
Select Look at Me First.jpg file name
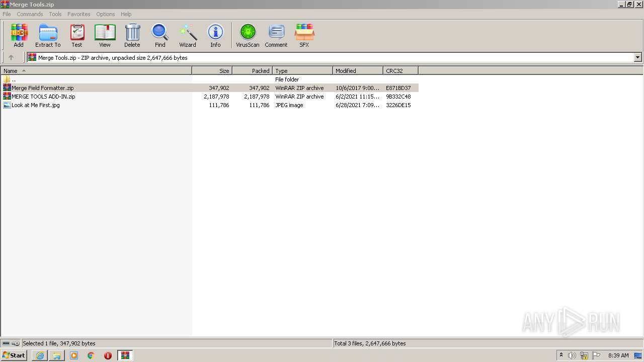(36, 105)
